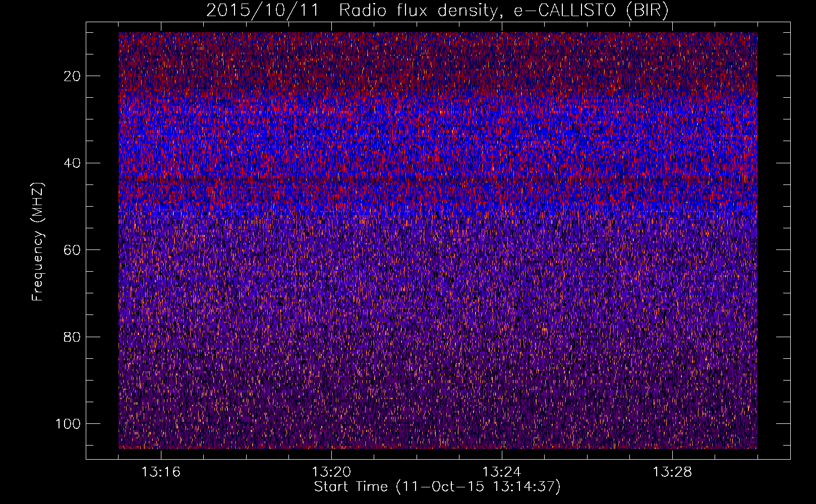Click the 40 frequency tick label
Viewport: 816px width, 504px height.
coord(72,163)
